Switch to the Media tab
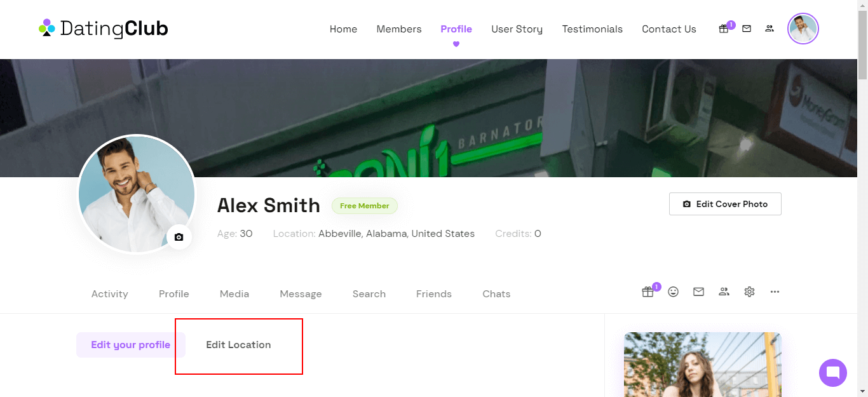The image size is (868, 397). 234,294
